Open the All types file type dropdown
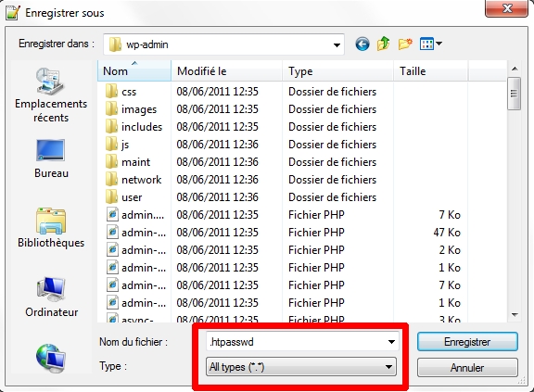Screen dimensions: 534x392 pyautogui.click(x=301, y=367)
